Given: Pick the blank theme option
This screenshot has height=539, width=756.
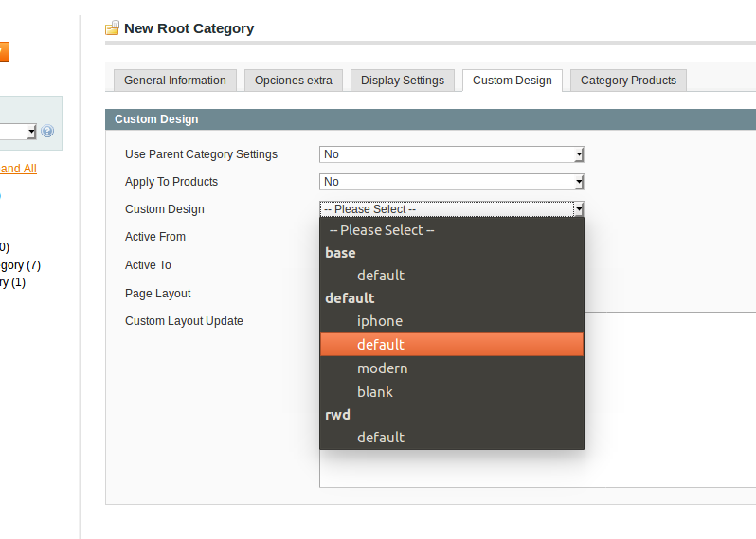Looking at the screenshot, I should coord(375,392).
